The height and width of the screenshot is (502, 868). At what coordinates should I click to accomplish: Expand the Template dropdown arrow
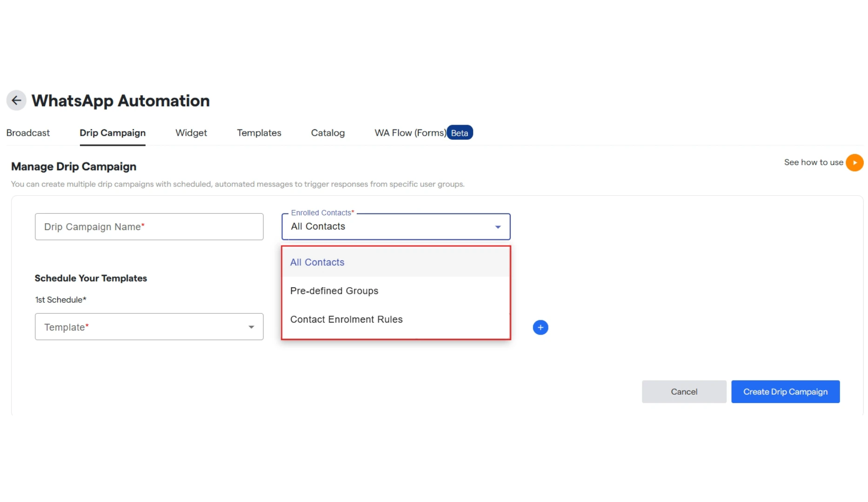click(x=251, y=327)
